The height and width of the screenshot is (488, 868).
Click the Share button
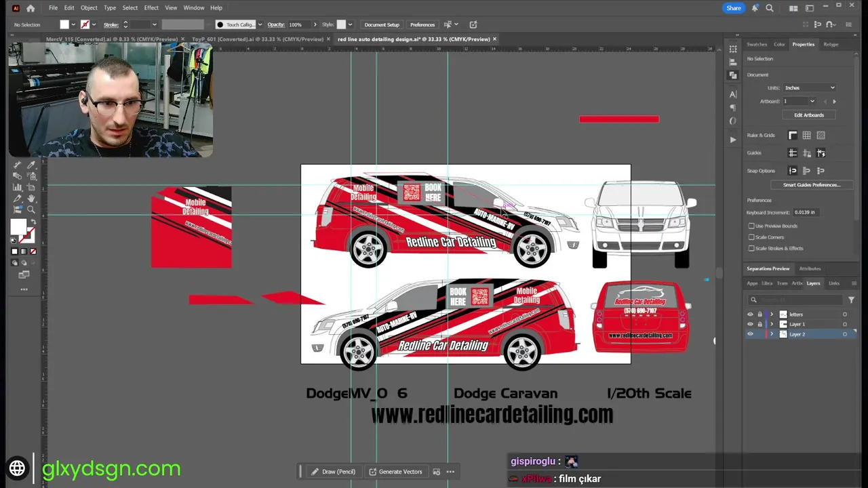pos(734,8)
